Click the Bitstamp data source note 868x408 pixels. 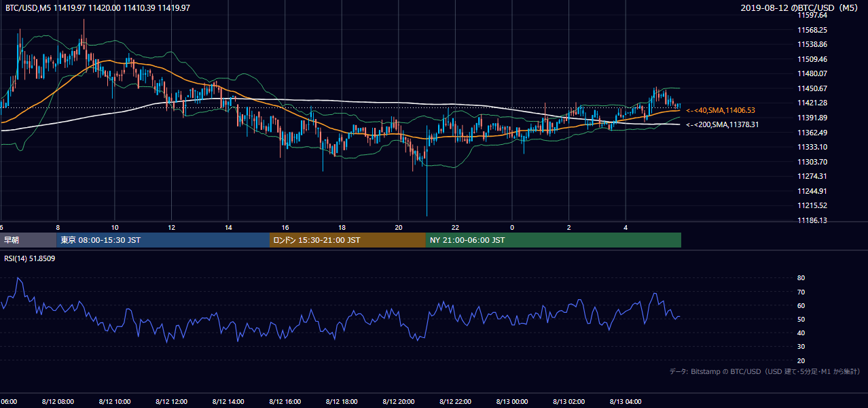765,372
